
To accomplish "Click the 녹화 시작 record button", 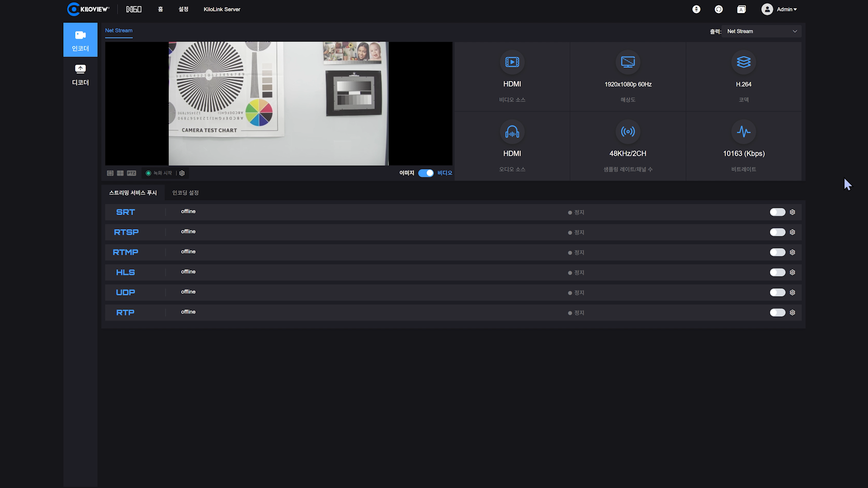I will coord(159,173).
